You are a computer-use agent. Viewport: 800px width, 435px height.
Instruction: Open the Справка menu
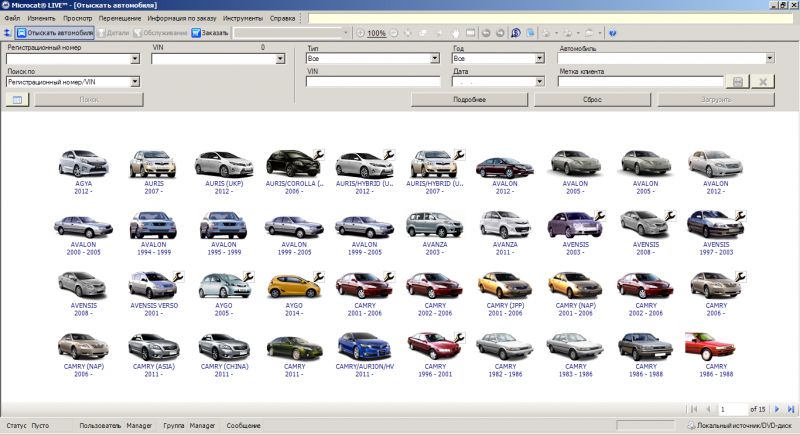coord(283,18)
